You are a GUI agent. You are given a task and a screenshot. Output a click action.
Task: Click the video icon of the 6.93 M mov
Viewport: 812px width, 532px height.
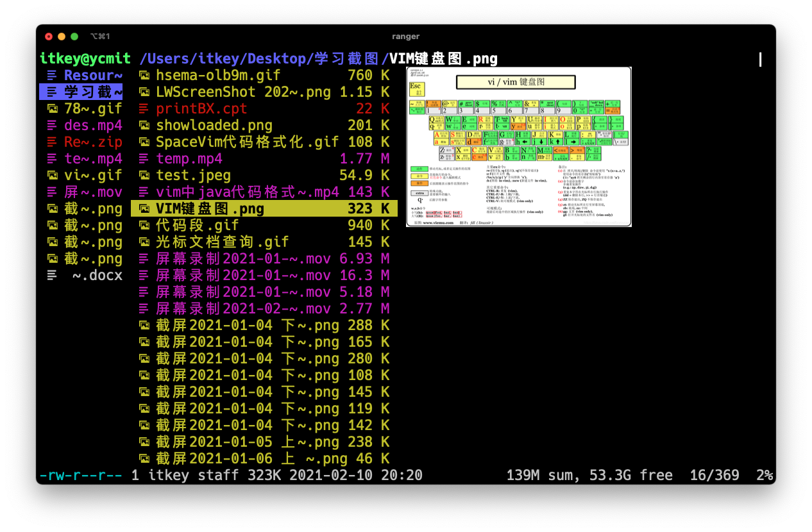coord(144,259)
